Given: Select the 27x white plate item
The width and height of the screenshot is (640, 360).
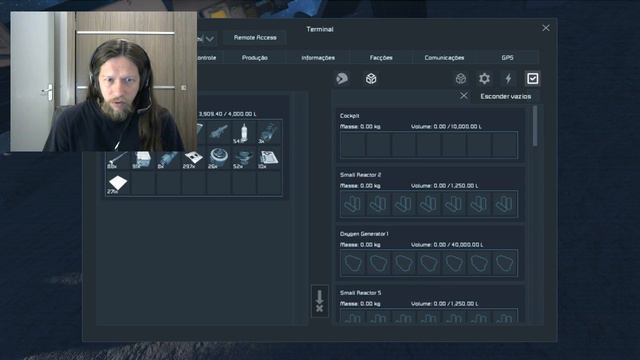Looking at the screenshot, I should 118,183.
